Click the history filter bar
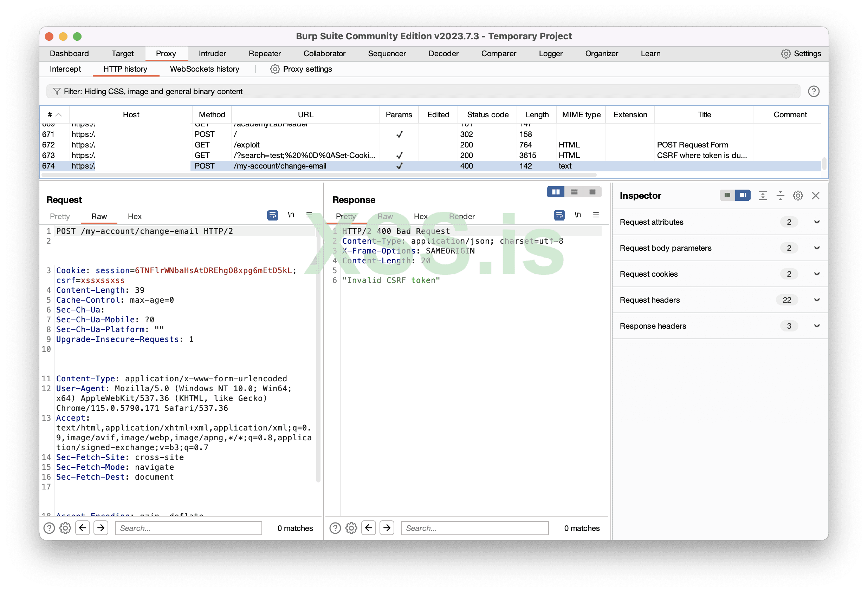This screenshot has width=868, height=592. 422,91
